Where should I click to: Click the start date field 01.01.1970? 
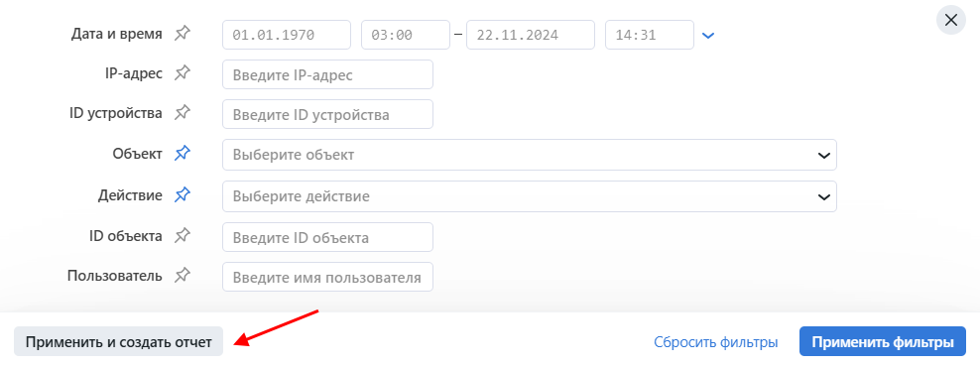pos(287,35)
